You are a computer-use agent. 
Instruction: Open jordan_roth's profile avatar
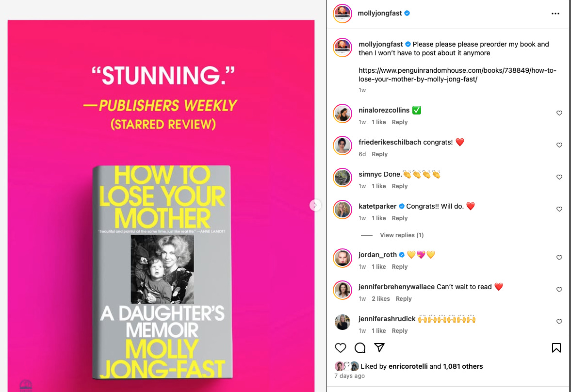[343, 258]
